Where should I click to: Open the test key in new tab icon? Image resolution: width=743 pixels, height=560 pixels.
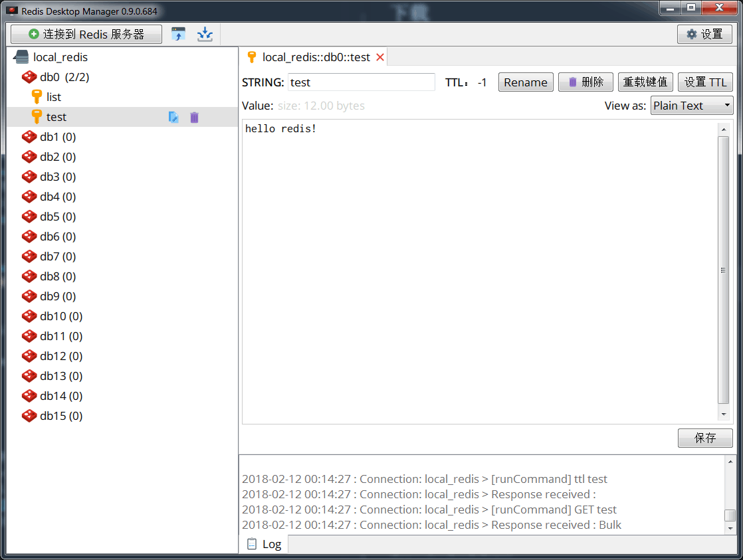coord(173,117)
